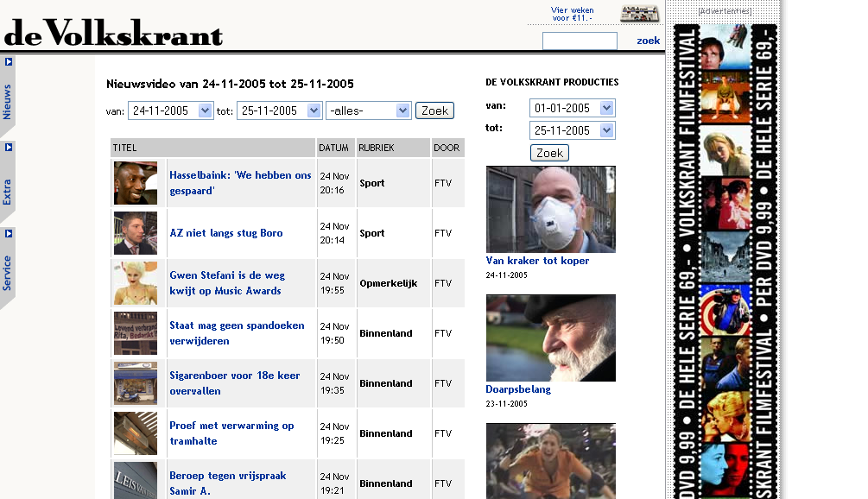Expand the '-alles-' category dropdown

368,111
